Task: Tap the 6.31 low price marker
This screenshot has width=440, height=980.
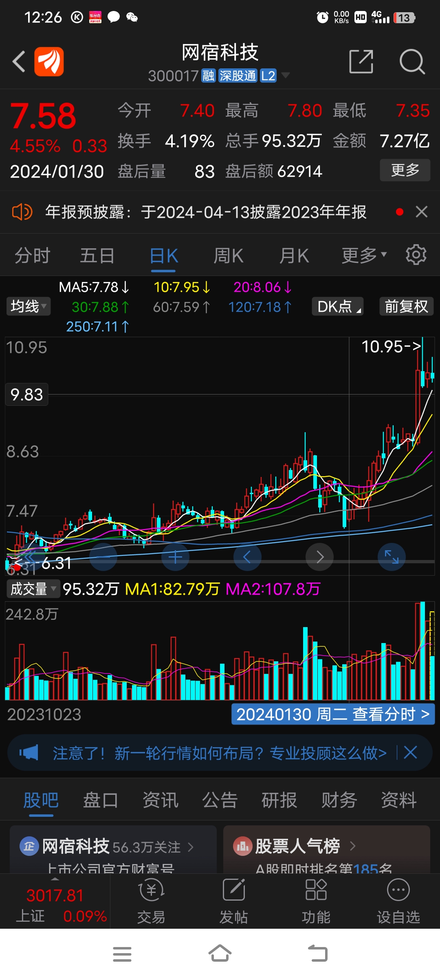Action: click(x=43, y=563)
